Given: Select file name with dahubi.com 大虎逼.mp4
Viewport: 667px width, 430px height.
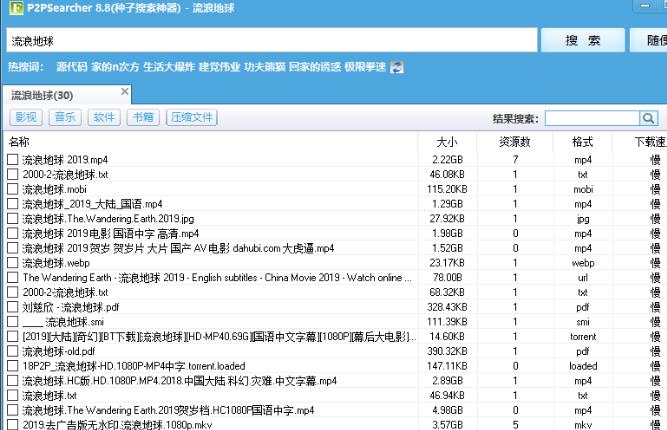Looking at the screenshot, I should [x=178, y=248].
